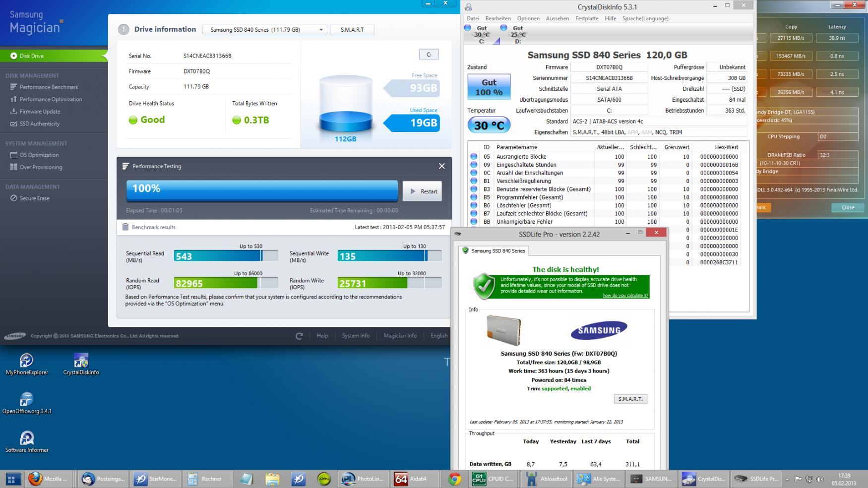Select drive C: Gut 30 °C in CrystalDiskInfo
868x488 pixels.
coord(480,35)
